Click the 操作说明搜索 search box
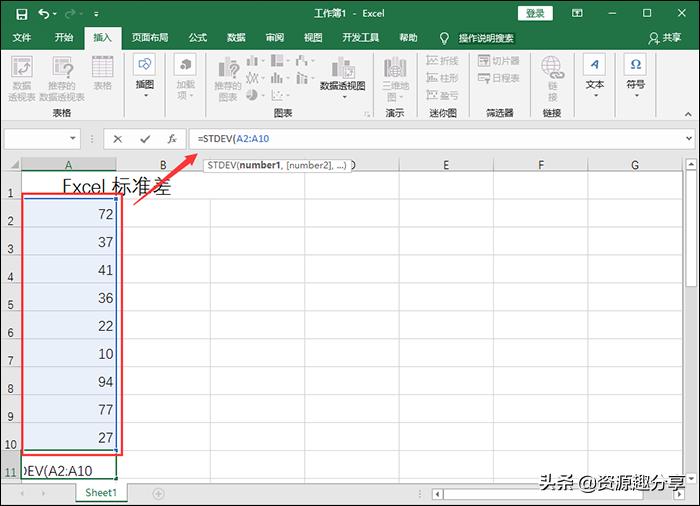This screenshot has height=506, width=700. tap(486, 38)
